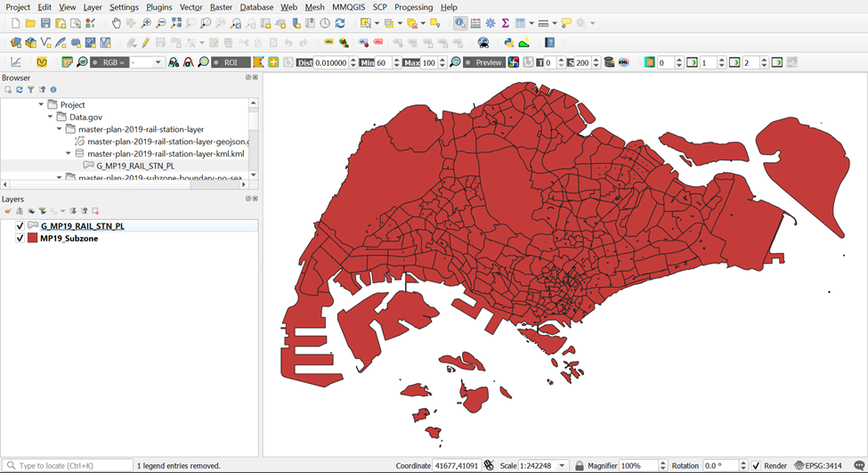Click the Save Project floppy disk icon
Viewport: 868px width, 473px height.
pyautogui.click(x=45, y=23)
